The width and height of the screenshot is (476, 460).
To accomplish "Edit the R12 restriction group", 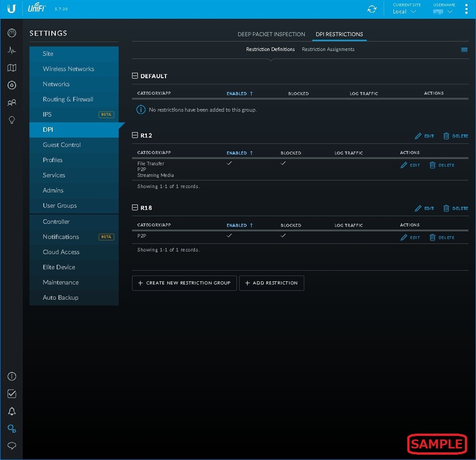I will click(424, 136).
